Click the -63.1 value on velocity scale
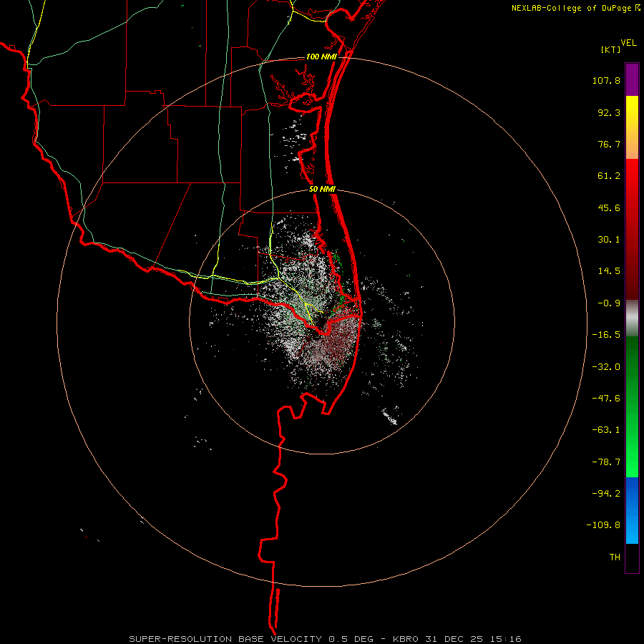Image resolution: width=644 pixels, height=644 pixels. [606, 430]
